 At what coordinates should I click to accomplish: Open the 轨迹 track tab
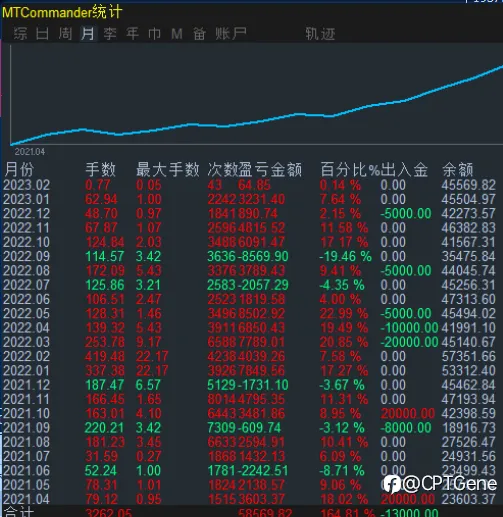pyautogui.click(x=320, y=34)
